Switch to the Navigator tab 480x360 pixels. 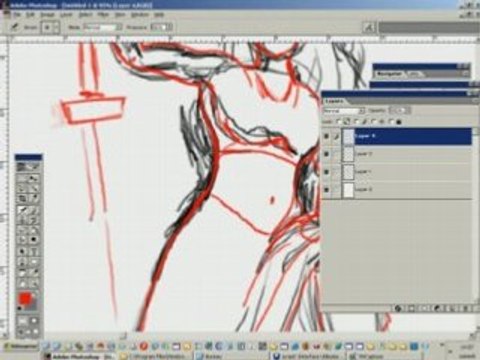click(389, 74)
